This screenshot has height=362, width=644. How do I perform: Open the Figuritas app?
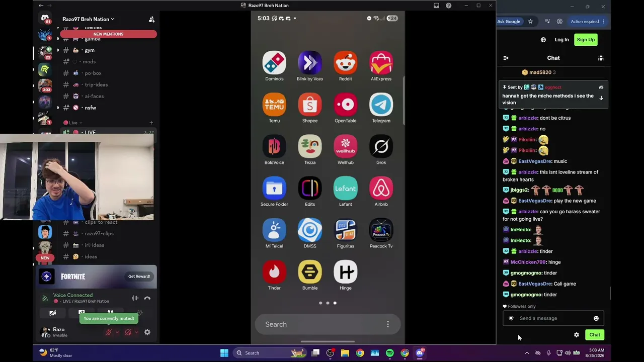click(x=346, y=230)
